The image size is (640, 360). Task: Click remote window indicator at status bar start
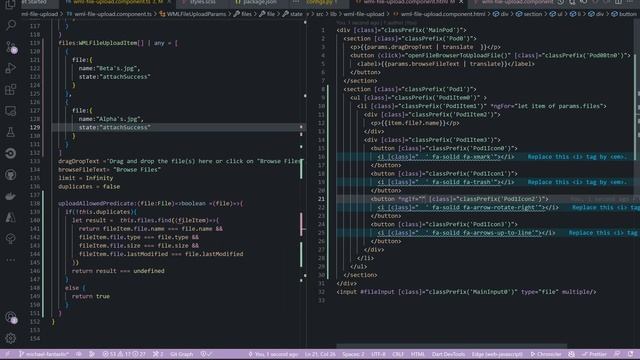tap(7, 354)
